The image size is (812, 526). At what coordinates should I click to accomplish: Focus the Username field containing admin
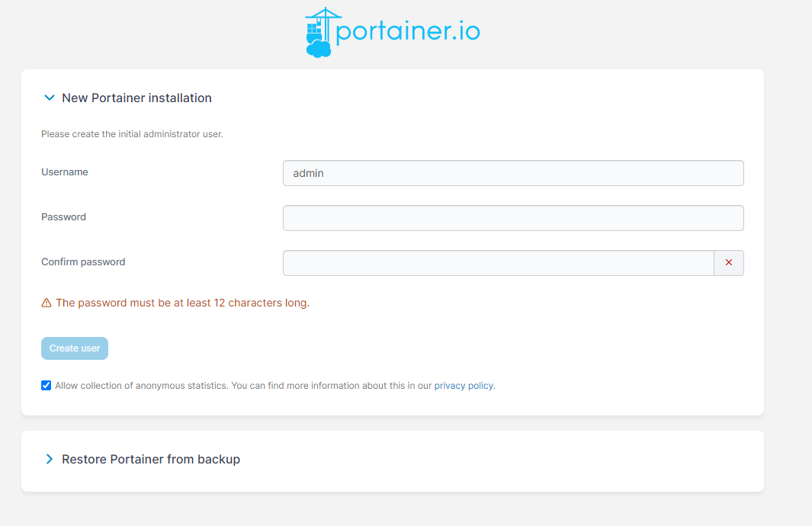pos(513,173)
